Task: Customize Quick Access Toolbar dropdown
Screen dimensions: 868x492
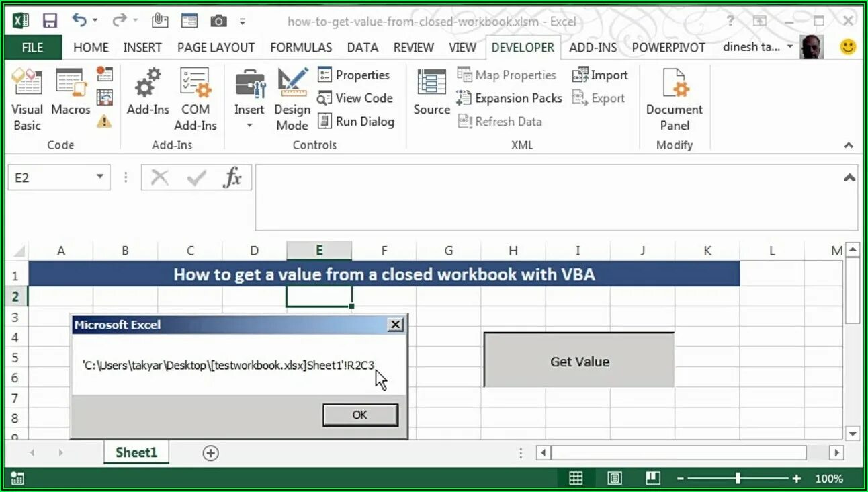Action: click(x=242, y=22)
